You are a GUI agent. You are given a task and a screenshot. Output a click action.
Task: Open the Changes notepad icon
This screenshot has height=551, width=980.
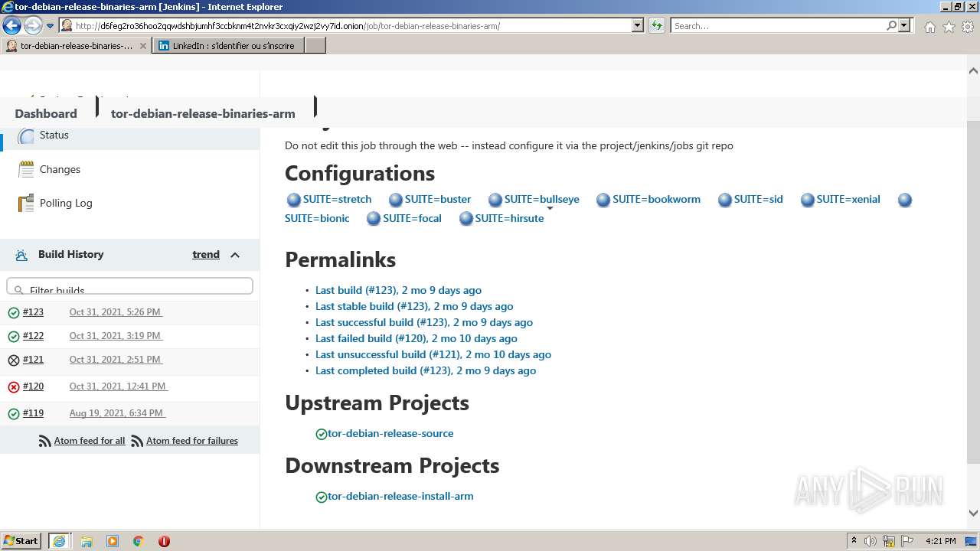click(27, 169)
